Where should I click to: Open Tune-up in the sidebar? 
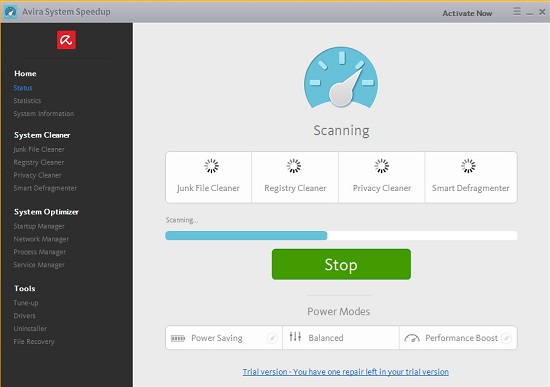pos(26,303)
